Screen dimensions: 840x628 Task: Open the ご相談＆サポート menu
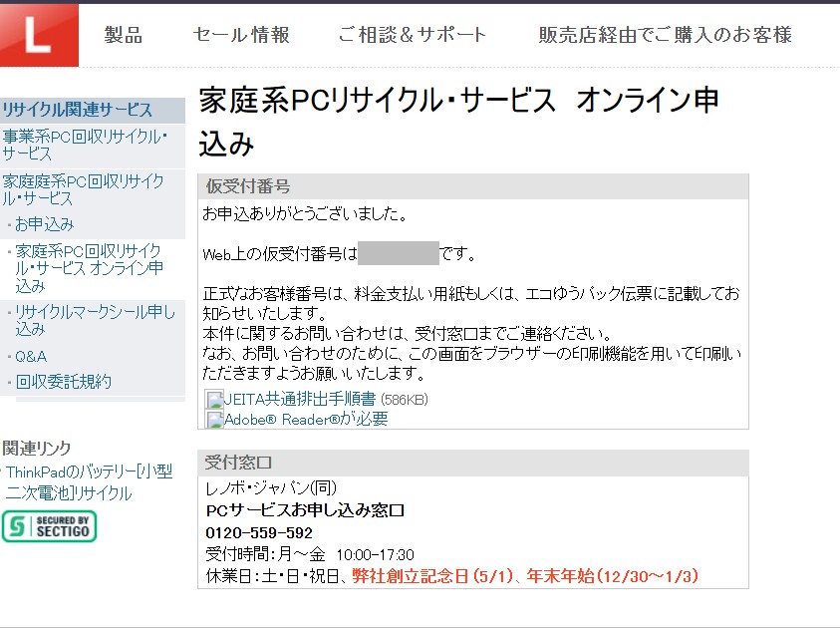tap(412, 35)
